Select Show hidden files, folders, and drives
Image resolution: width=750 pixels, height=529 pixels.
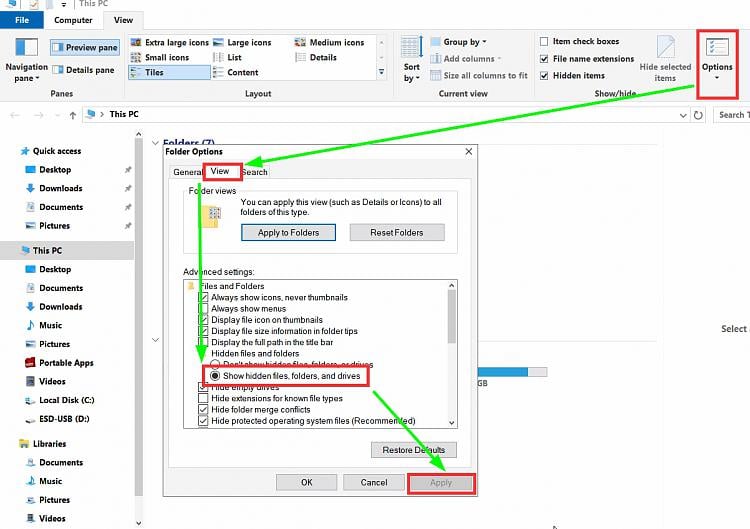click(x=215, y=376)
